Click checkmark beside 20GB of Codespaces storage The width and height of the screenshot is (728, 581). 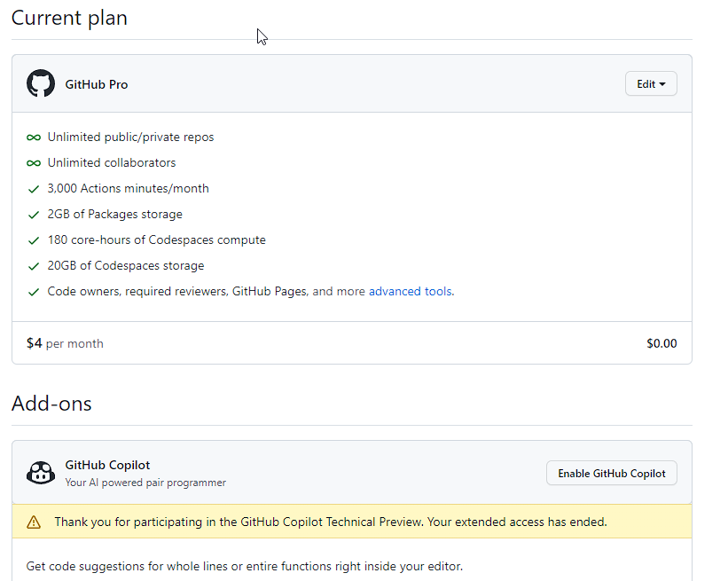(34, 266)
